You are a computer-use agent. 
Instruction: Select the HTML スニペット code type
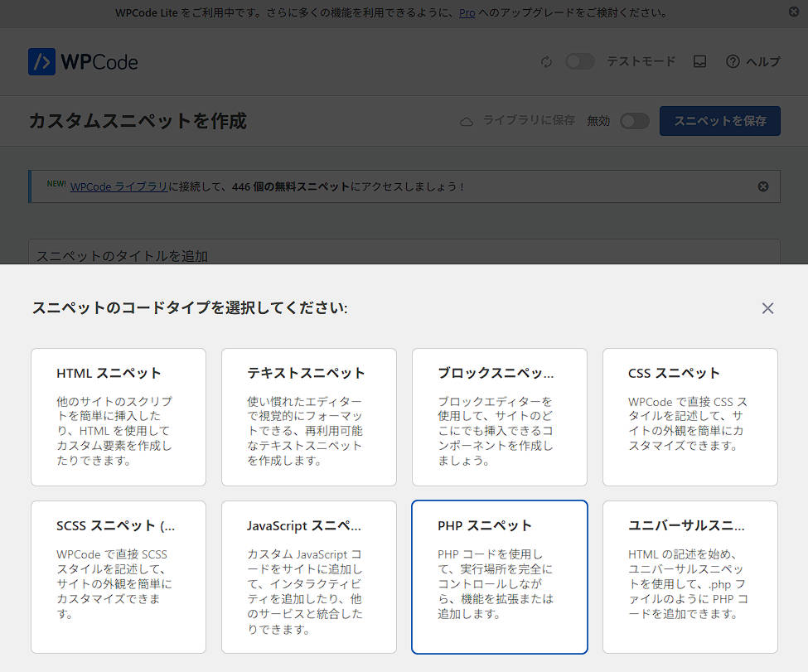point(119,417)
